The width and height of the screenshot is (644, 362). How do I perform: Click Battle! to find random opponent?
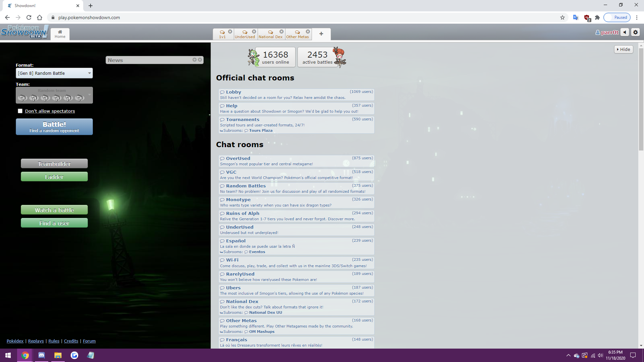click(54, 127)
